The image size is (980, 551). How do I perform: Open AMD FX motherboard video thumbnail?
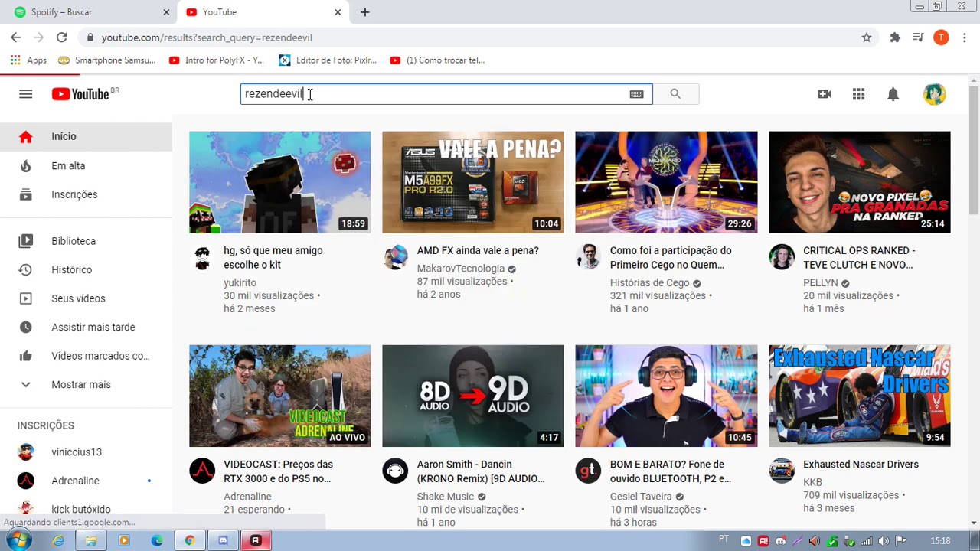473,182
